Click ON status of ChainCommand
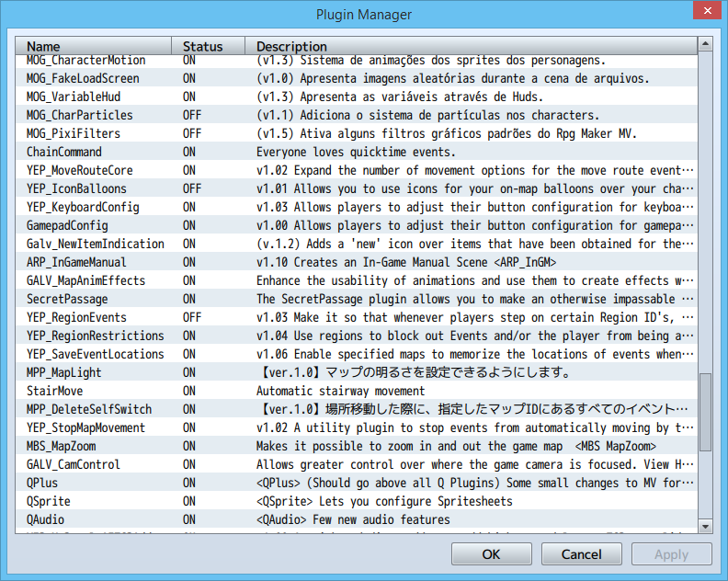728x581 pixels. (189, 152)
